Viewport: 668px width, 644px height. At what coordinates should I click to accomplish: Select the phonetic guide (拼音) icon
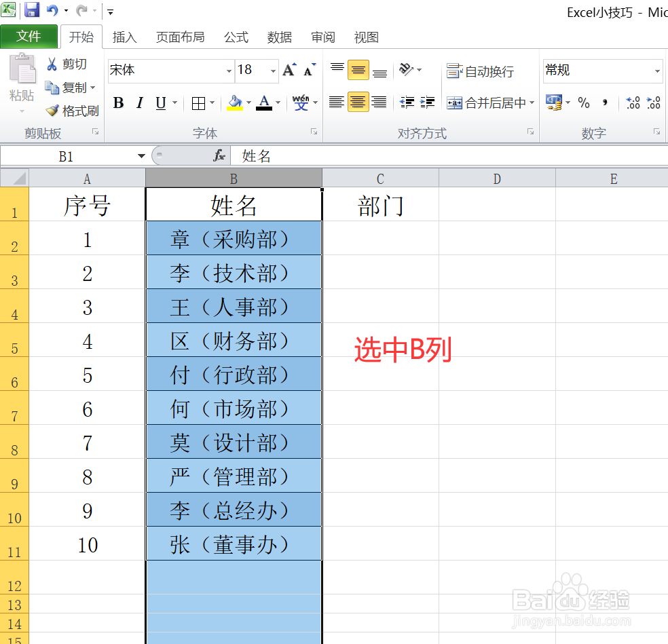point(300,102)
